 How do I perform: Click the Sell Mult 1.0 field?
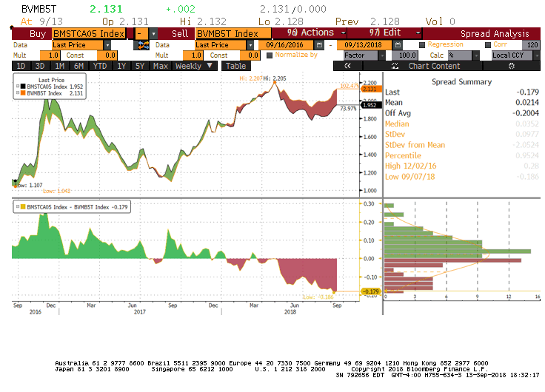(x=193, y=55)
